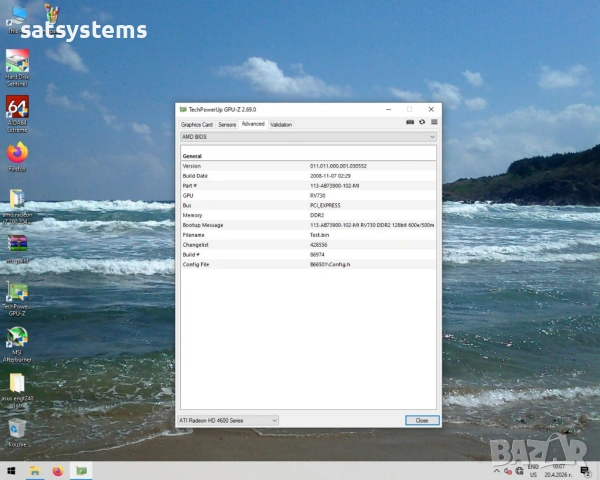Select the MSI Afterburner desktop shortcut
Viewport: 600px width, 480px height.
[x=17, y=344]
